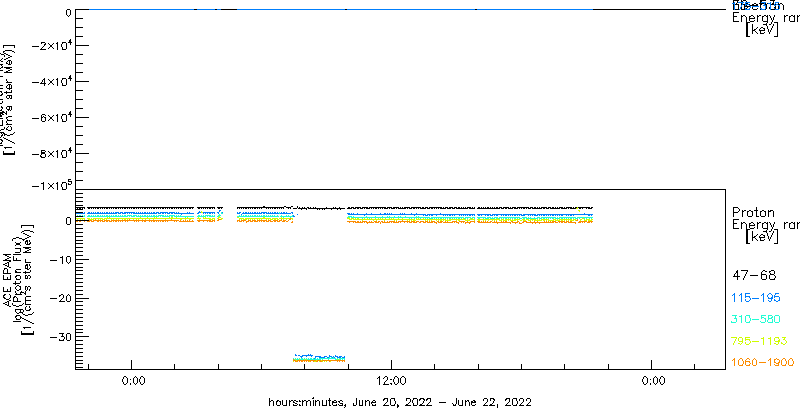Click the -4×10⁴ y-axis tick label
Image resolution: width=800 pixels, height=410 pixels.
51,81
